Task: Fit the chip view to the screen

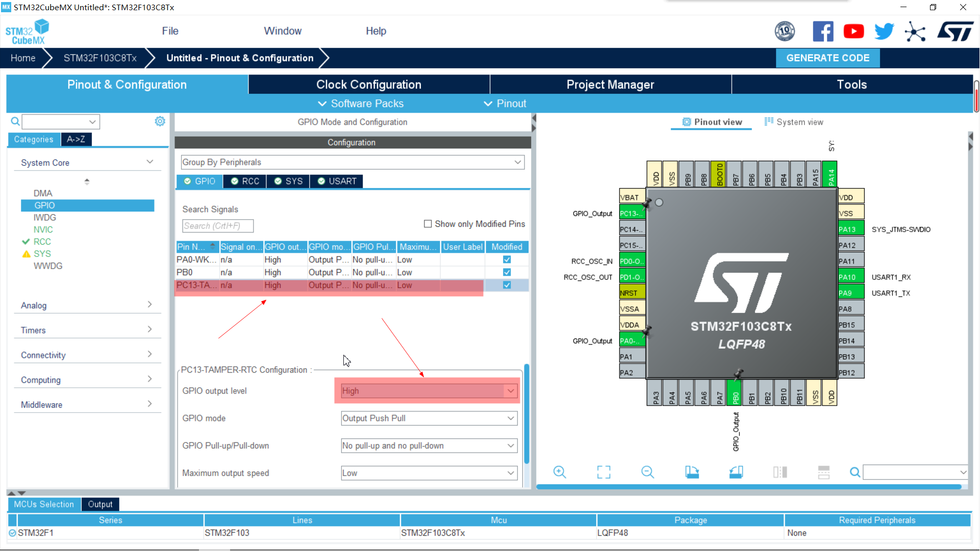Action: [x=604, y=472]
